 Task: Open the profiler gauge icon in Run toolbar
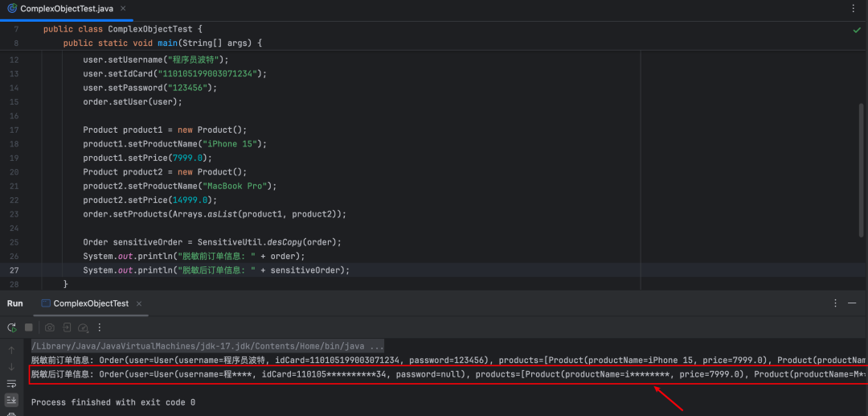point(84,327)
